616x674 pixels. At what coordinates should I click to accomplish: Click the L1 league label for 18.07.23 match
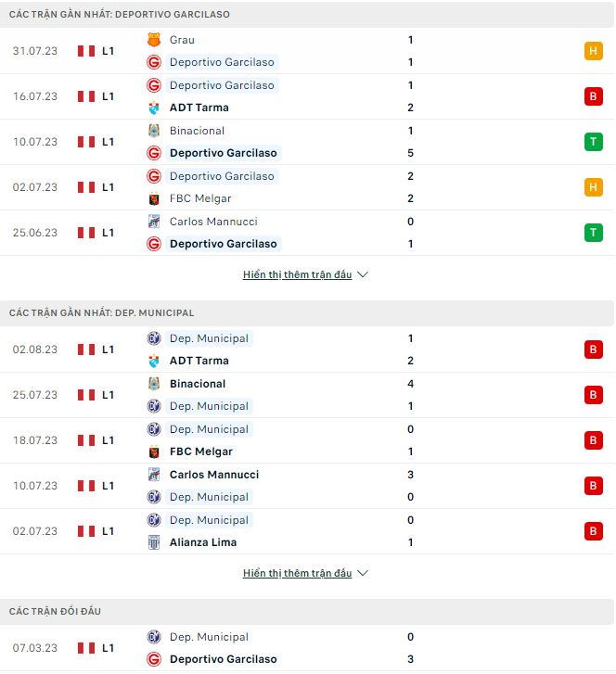tap(109, 440)
